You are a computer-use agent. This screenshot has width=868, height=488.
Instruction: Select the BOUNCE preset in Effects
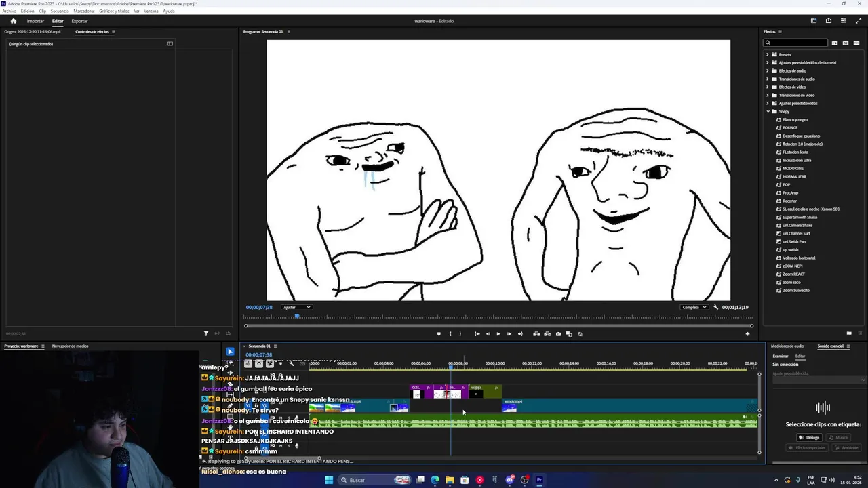coord(790,127)
